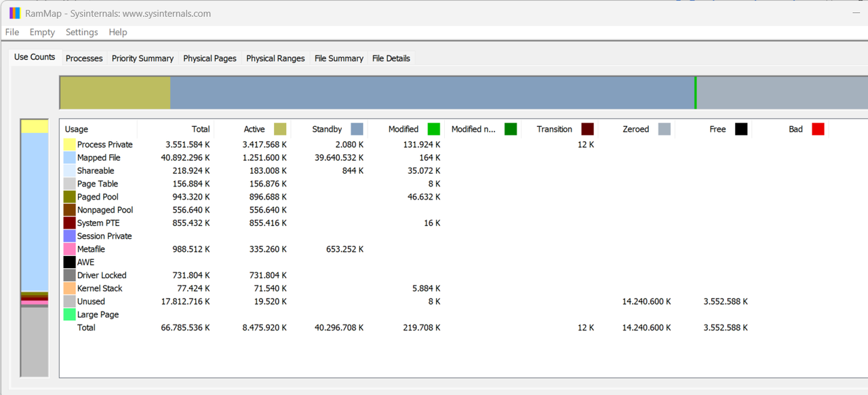
Task: Click the Kernel Stack orange swatch
Action: click(x=69, y=288)
